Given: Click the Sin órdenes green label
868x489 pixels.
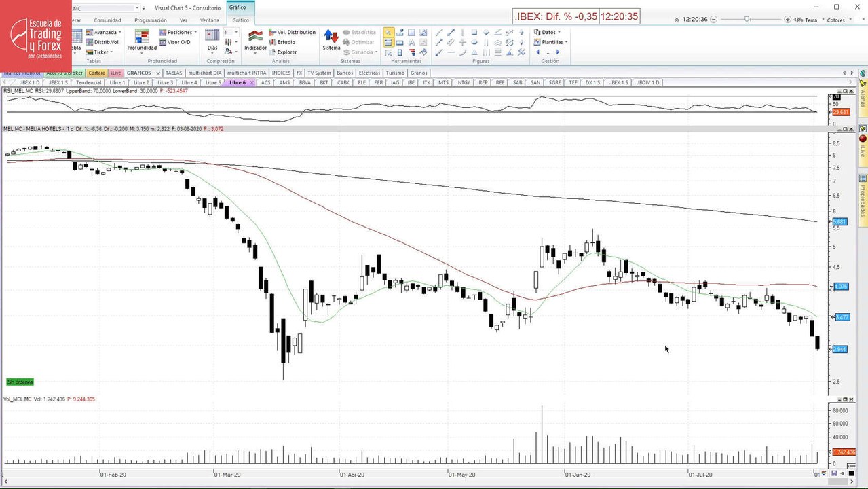Looking at the screenshot, I should 20,382.
